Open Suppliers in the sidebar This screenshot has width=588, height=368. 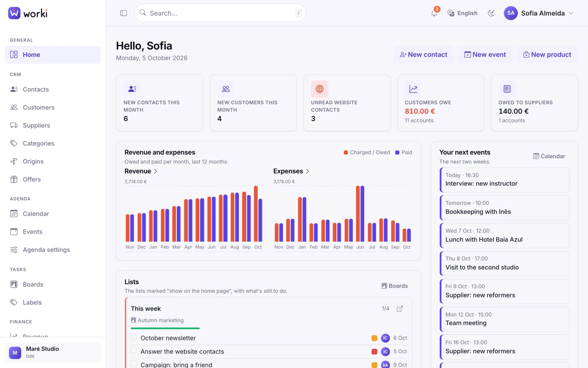[53, 125]
